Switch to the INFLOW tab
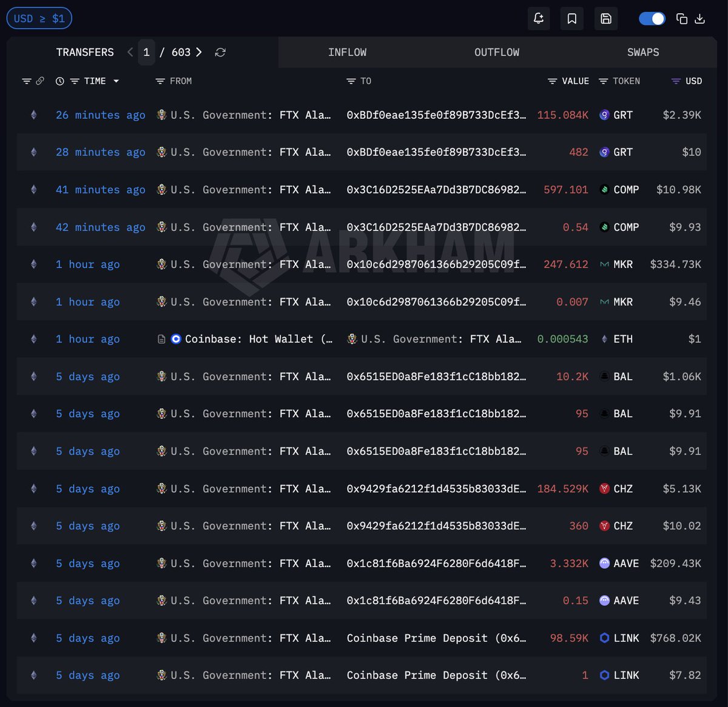This screenshot has height=707, width=728. (347, 52)
